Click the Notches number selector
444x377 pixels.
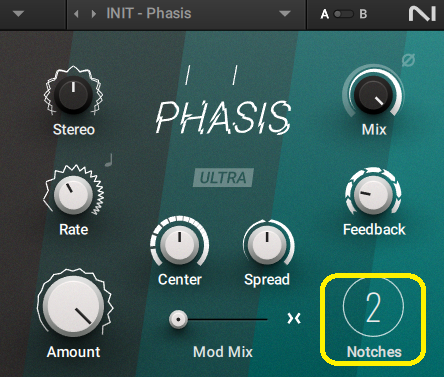tap(373, 307)
